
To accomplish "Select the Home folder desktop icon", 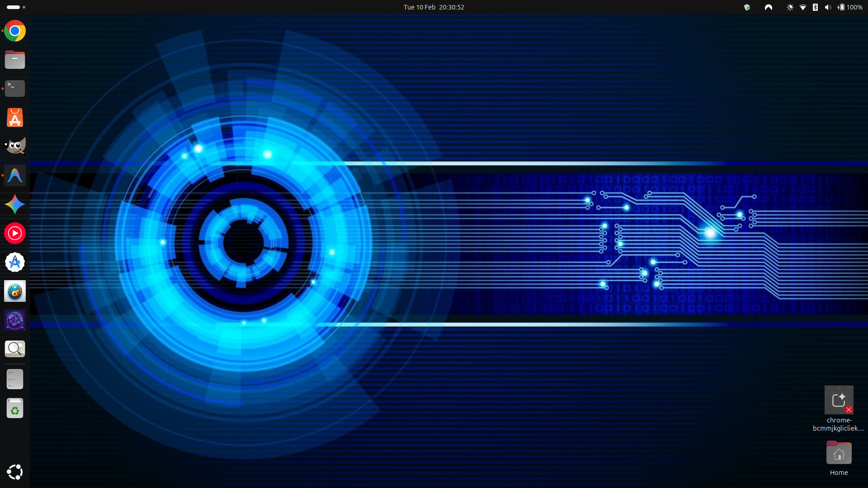I will coord(839,454).
